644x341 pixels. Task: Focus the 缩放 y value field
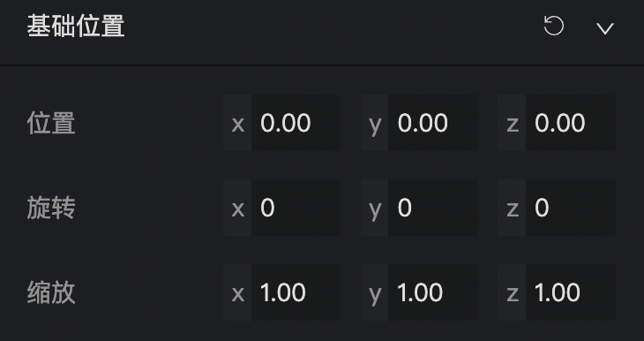coord(433,292)
